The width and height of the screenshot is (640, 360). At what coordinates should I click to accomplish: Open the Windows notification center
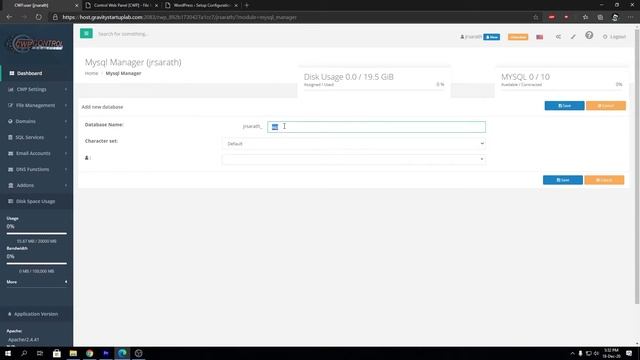629,353
